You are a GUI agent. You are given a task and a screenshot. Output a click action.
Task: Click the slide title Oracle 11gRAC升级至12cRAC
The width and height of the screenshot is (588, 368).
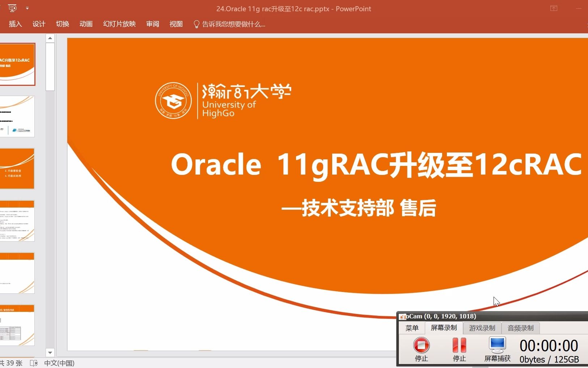(x=376, y=165)
